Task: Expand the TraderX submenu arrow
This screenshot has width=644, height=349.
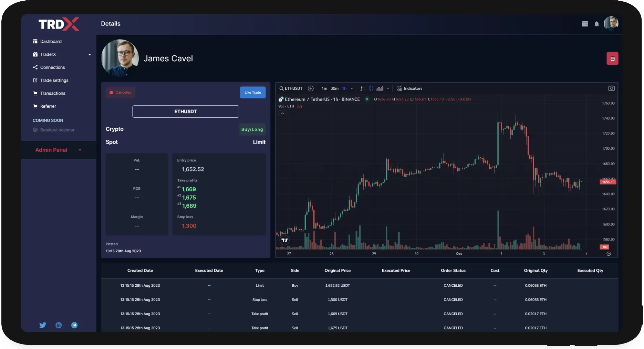Action: (x=90, y=54)
